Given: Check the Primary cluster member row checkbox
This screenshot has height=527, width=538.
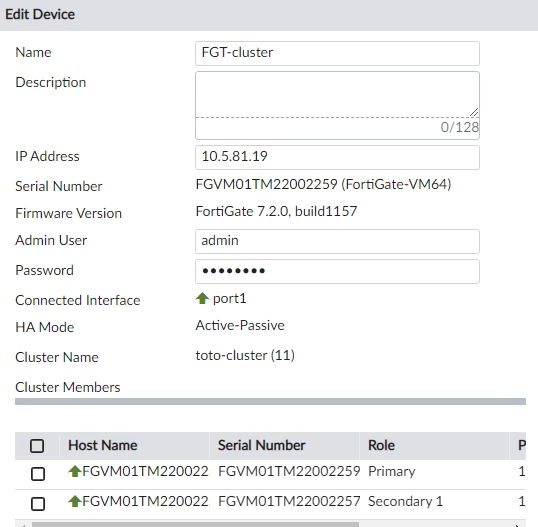Looking at the screenshot, I should [x=38, y=474].
